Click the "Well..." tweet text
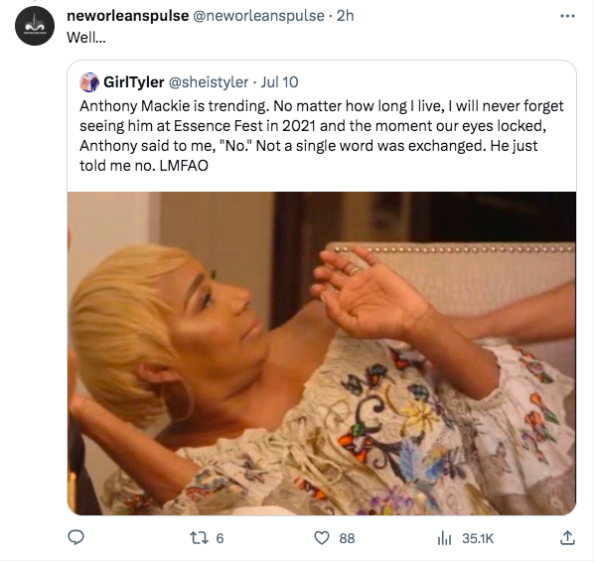This screenshot has width=595, height=563. click(x=86, y=37)
